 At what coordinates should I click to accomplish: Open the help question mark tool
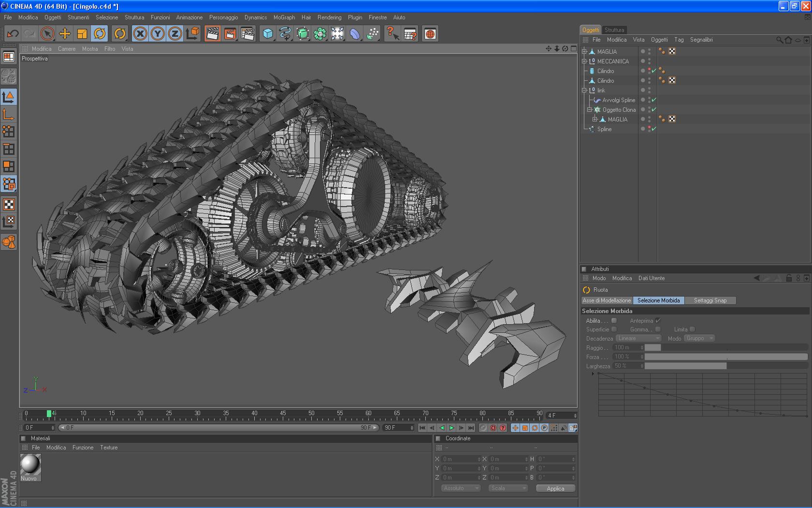click(x=392, y=34)
